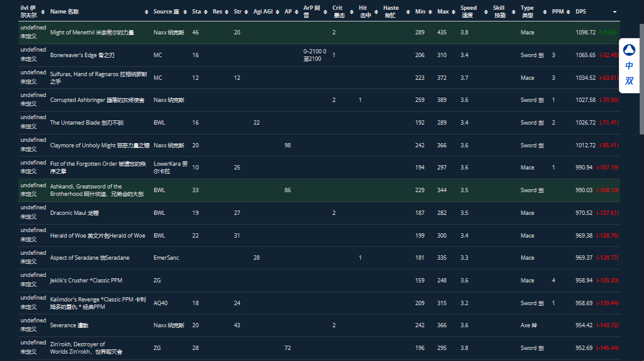Click Agi value 28 in Aspect of Seradane row
This screenshot has height=361, width=644.
coord(256,258)
